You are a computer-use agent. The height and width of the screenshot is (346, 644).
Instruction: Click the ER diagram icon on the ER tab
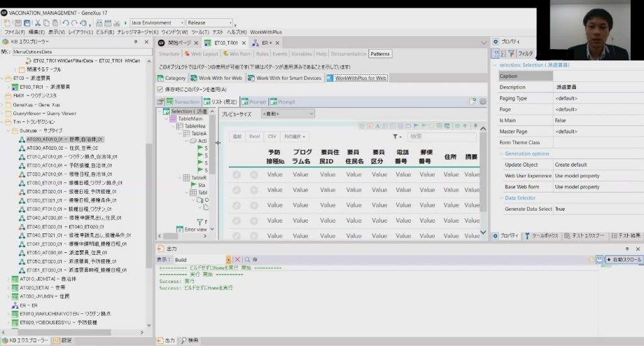pyautogui.click(x=255, y=43)
